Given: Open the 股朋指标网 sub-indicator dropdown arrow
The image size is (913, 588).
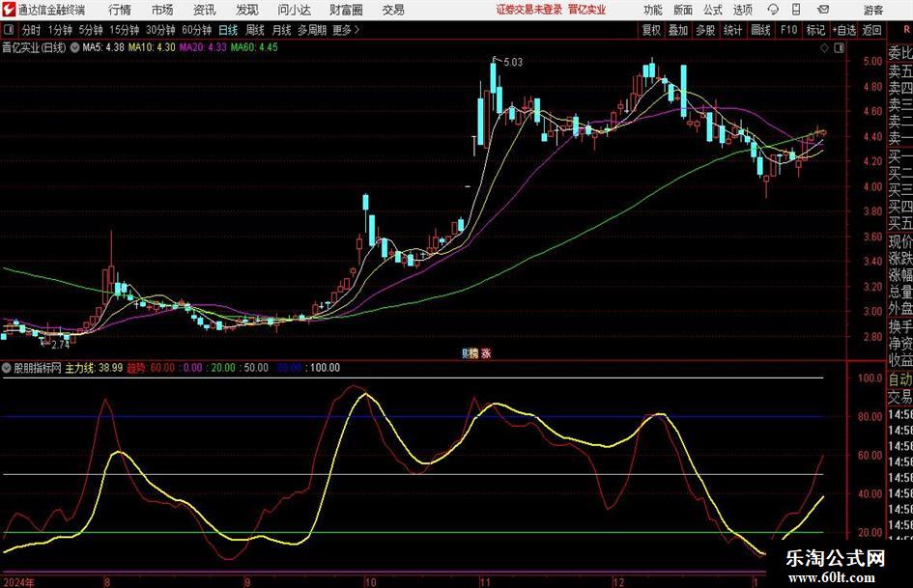Looking at the screenshot, I should pyautogui.click(x=7, y=368).
